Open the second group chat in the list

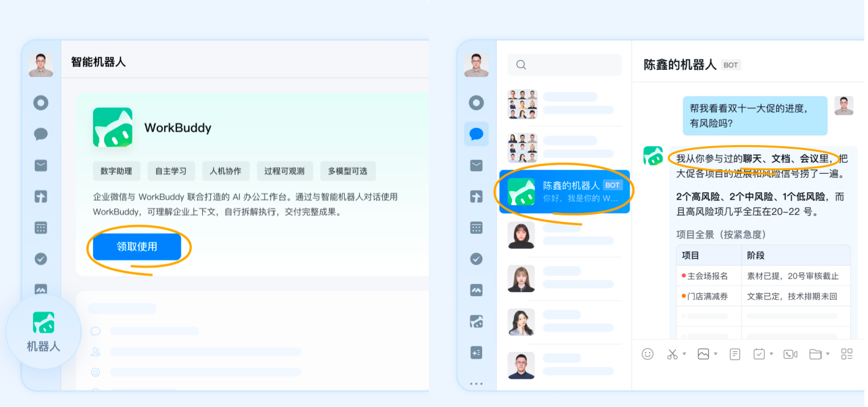pyautogui.click(x=565, y=148)
